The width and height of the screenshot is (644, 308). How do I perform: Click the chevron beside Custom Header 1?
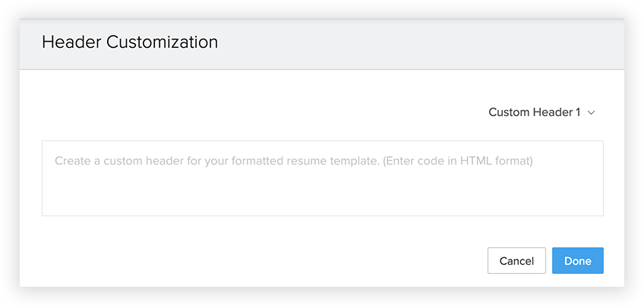[x=592, y=113]
